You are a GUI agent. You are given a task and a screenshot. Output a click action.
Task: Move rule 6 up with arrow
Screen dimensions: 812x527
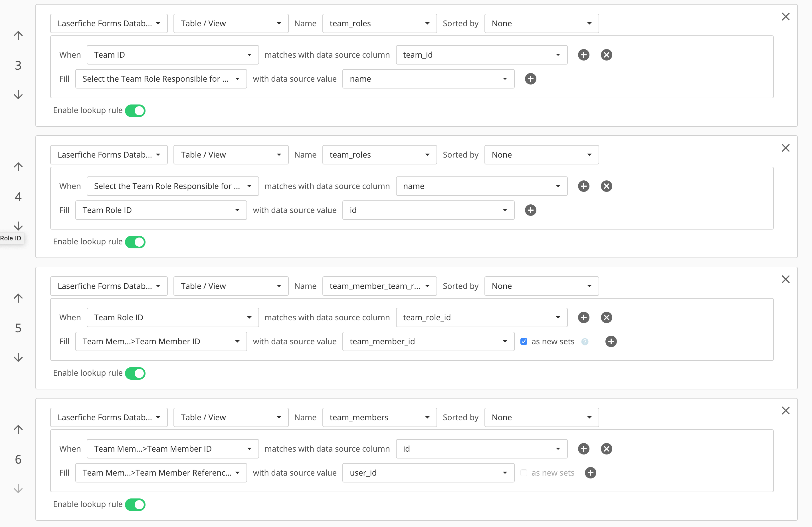19,429
